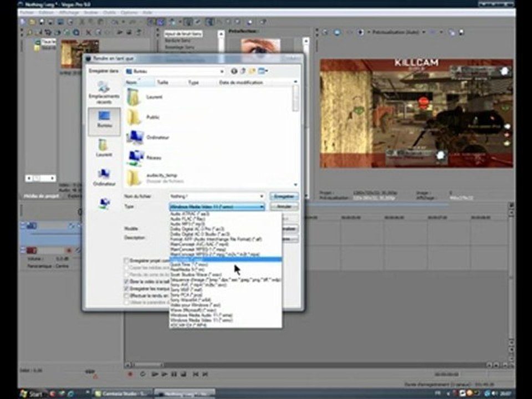Choose Vidéo pour Windows (*.avi) from list

point(196,305)
